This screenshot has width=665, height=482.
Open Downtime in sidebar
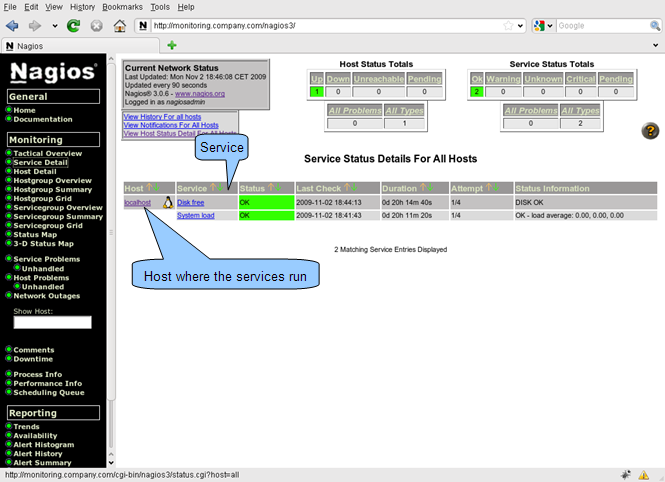(x=33, y=359)
